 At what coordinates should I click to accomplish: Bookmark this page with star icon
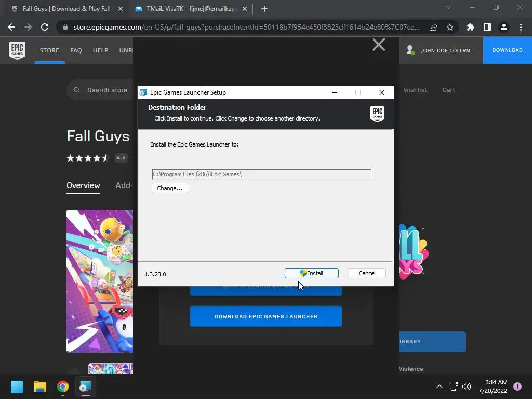pyautogui.click(x=450, y=27)
